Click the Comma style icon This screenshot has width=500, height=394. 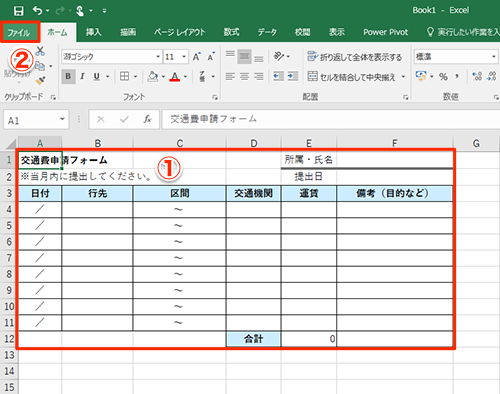457,77
